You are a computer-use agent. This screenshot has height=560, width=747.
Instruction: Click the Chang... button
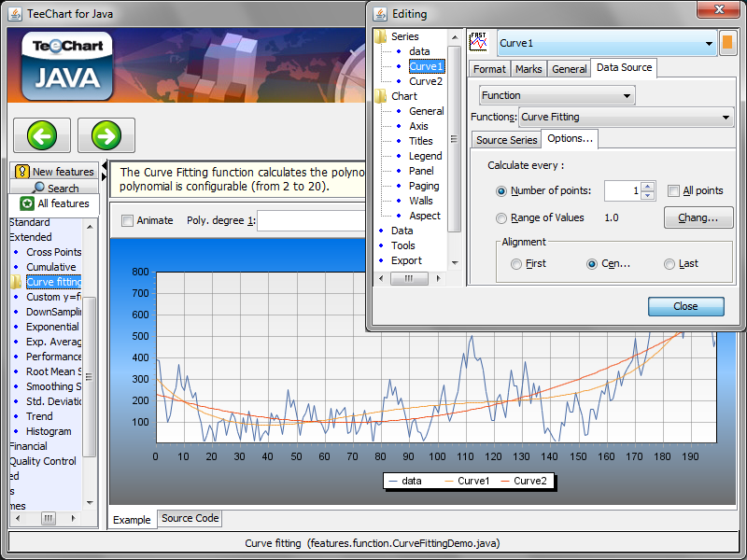(x=698, y=217)
